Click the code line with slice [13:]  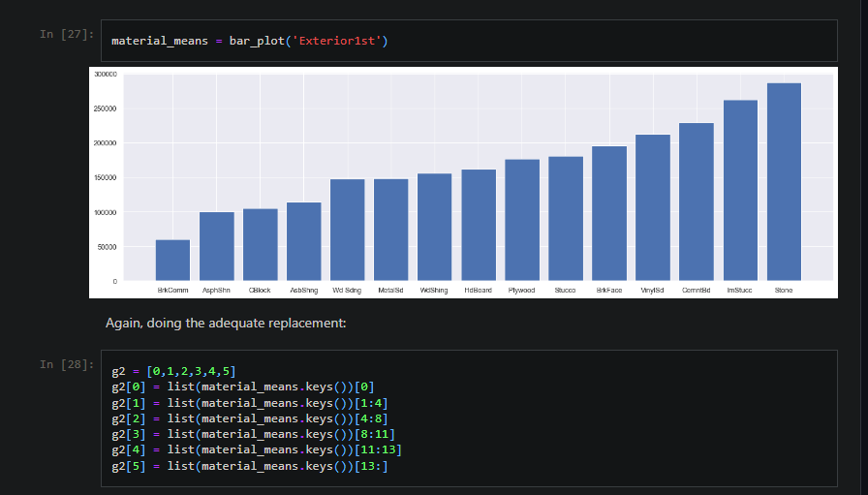(x=250, y=466)
